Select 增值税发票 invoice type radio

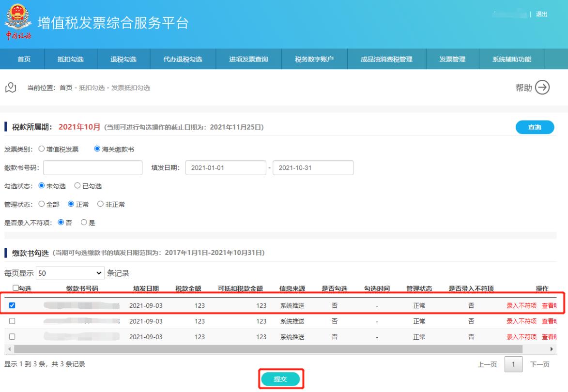[41, 149]
